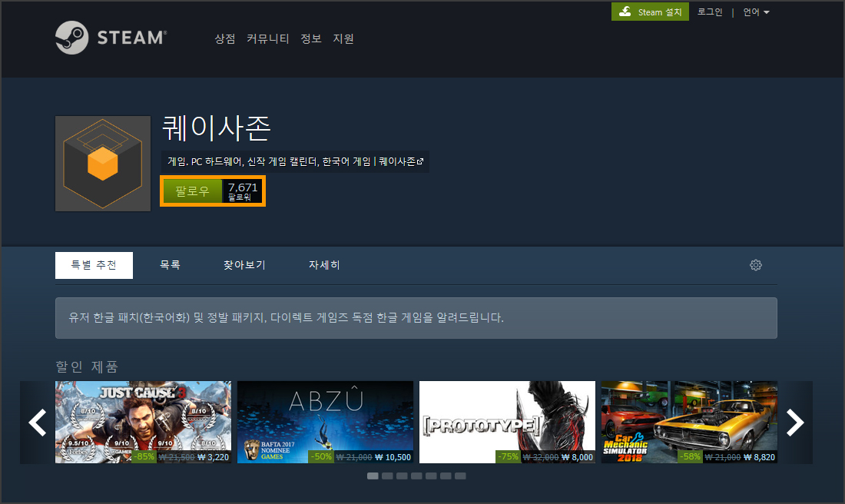Open the 지원 support menu

coord(343,39)
